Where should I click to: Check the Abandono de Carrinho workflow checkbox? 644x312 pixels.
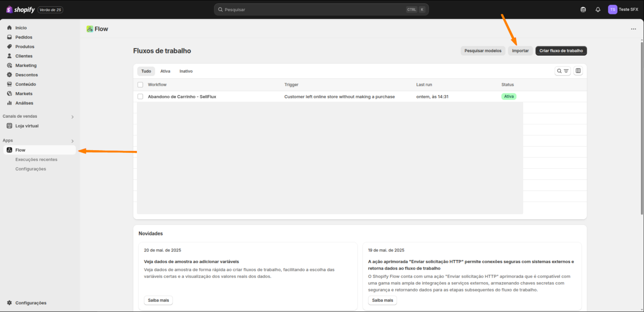[140, 97]
